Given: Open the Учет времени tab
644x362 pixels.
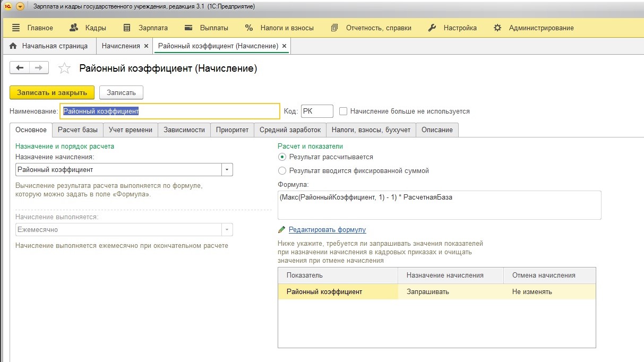Looking at the screenshot, I should point(130,130).
